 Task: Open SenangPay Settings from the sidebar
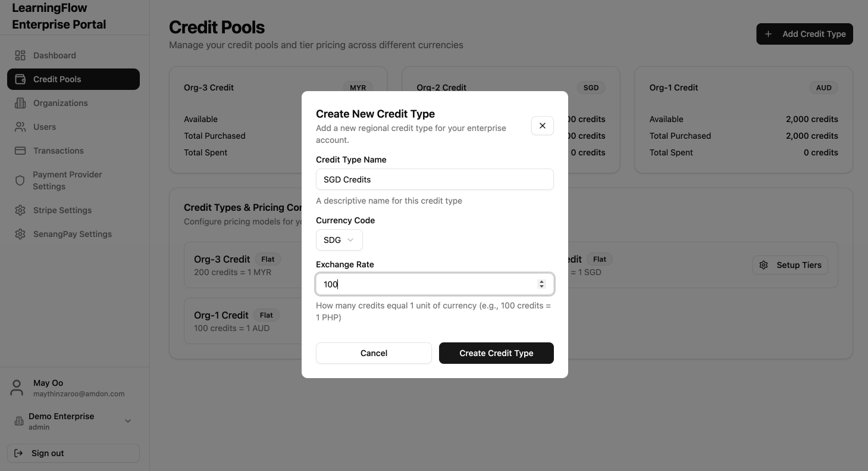(x=20, y=234)
